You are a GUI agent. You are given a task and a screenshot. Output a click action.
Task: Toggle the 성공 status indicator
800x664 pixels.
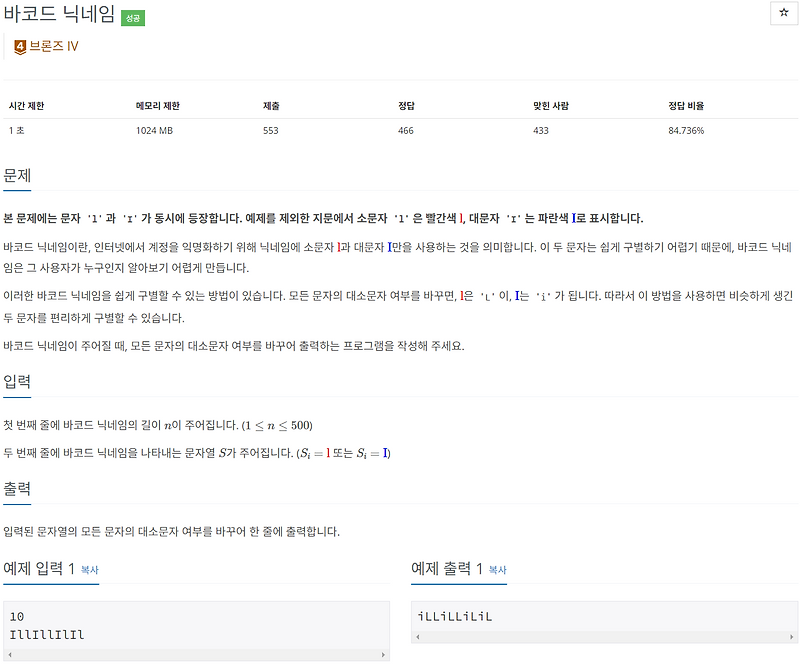(x=134, y=17)
